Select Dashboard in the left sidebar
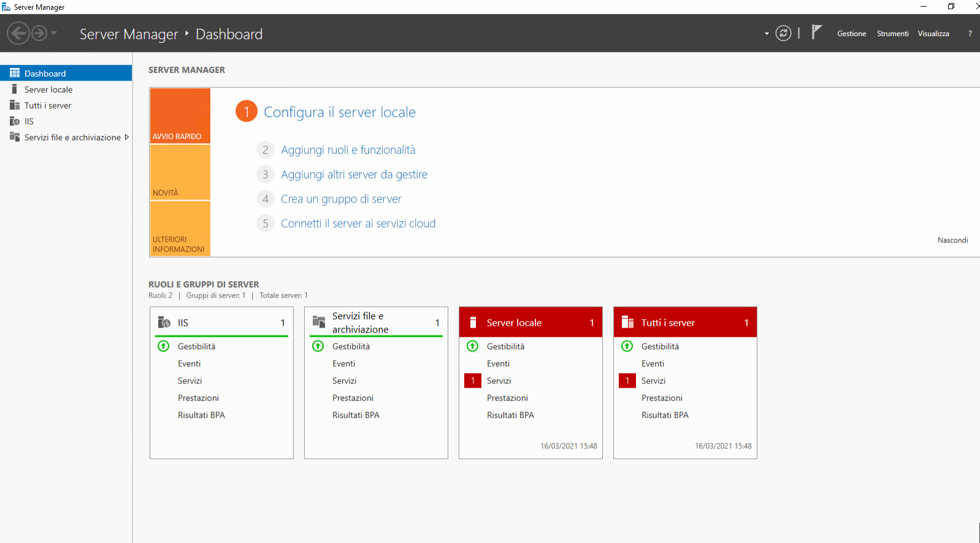The height and width of the screenshot is (543, 980). tap(66, 73)
